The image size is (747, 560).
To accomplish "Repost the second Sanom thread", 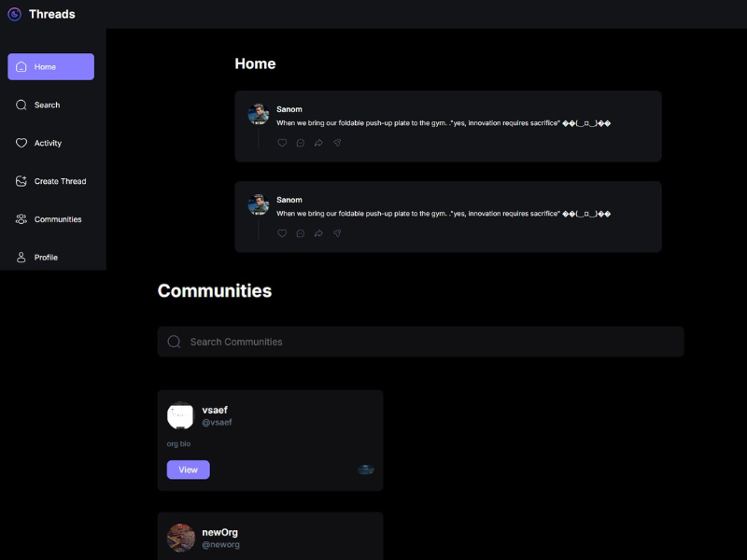I will coord(318,233).
